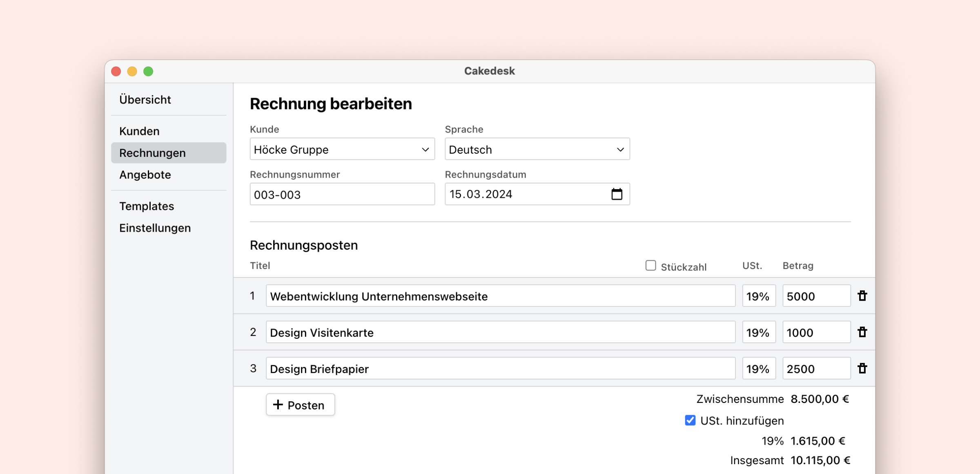Enable the Stückzahl checkbox
Viewport: 980px width, 474px height.
coord(650,266)
